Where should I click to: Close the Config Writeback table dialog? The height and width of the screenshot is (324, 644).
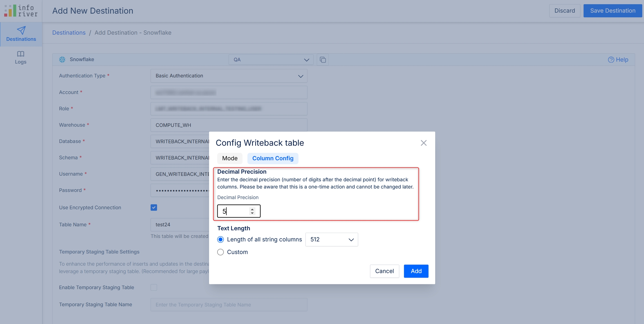(423, 143)
